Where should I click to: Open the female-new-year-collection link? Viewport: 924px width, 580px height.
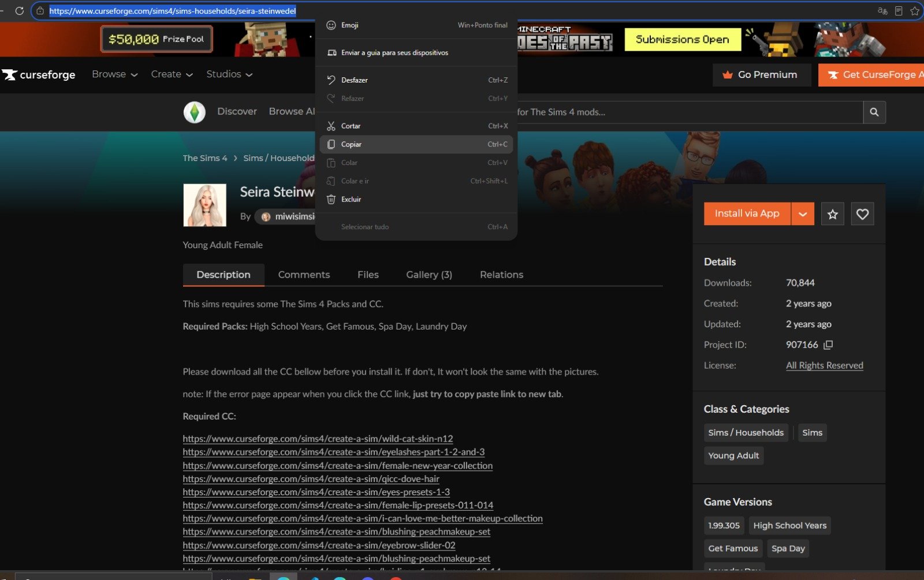tap(338, 466)
